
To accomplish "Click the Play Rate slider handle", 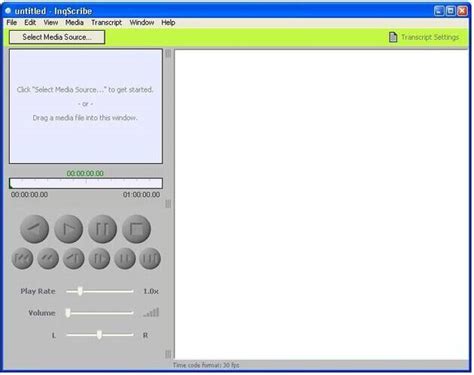I will pos(80,291).
